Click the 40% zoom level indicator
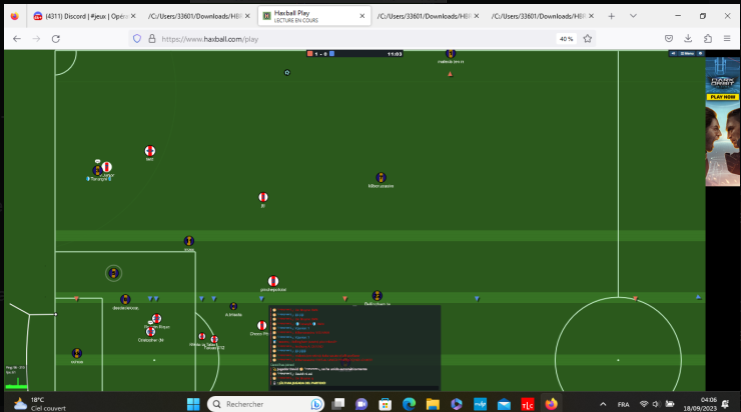Screen dimensions: 741x412 point(566,38)
